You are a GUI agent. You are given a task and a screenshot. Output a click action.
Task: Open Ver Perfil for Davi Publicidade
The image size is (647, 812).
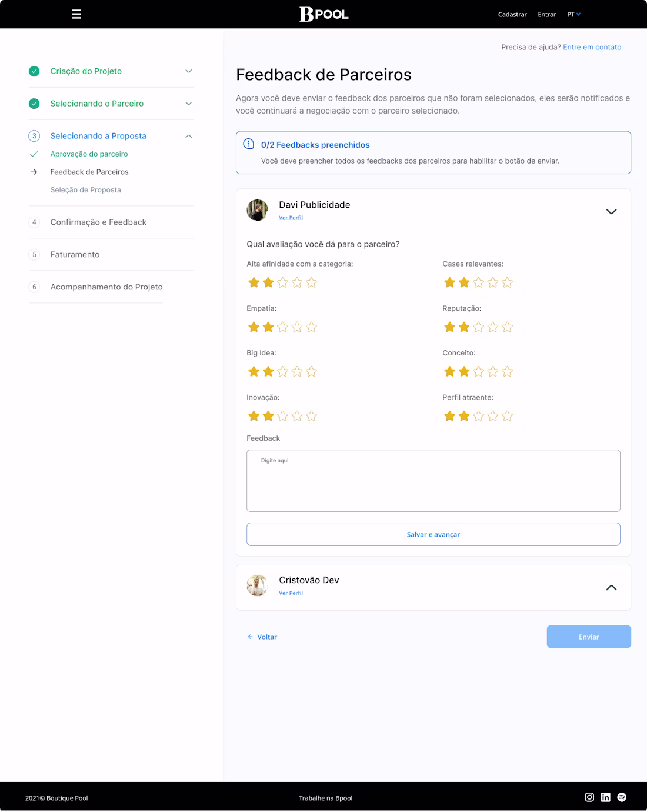[x=291, y=218]
